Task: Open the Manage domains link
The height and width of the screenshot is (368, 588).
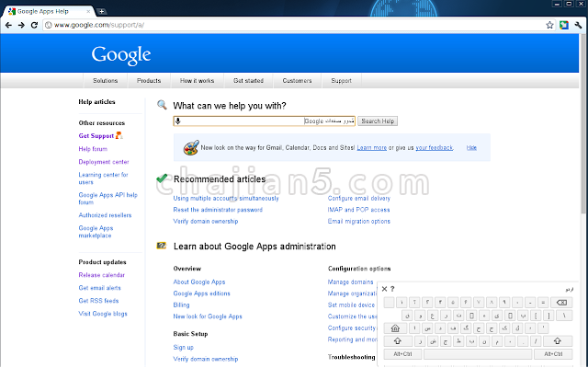Action: coord(351,282)
